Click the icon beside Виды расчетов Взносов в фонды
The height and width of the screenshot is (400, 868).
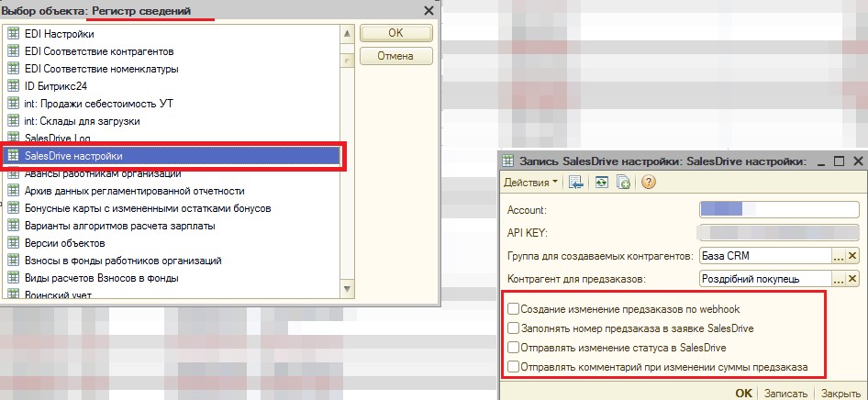coord(14,278)
